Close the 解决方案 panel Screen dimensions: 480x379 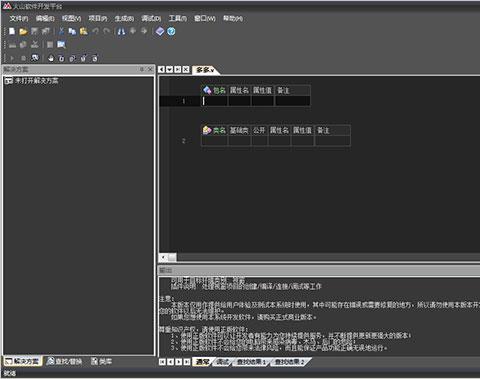coord(150,69)
